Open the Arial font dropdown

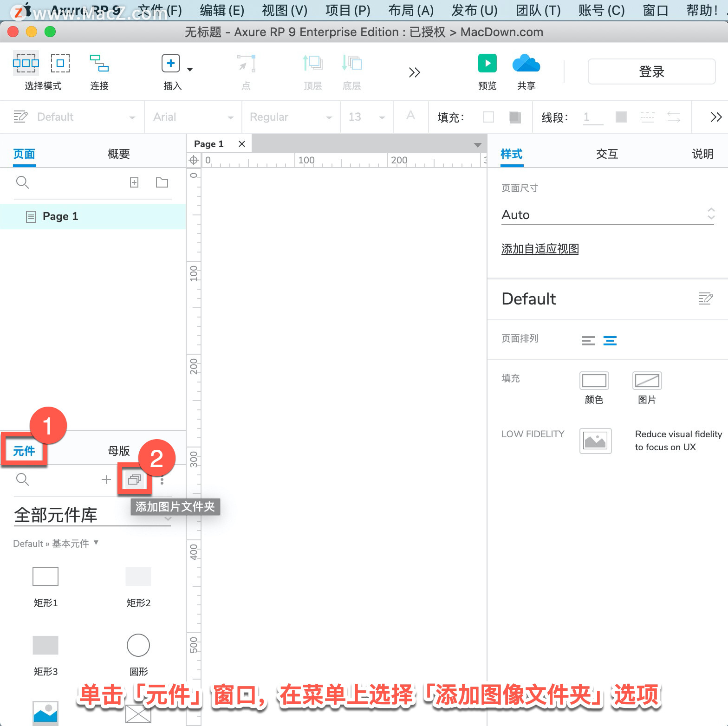[x=193, y=117]
